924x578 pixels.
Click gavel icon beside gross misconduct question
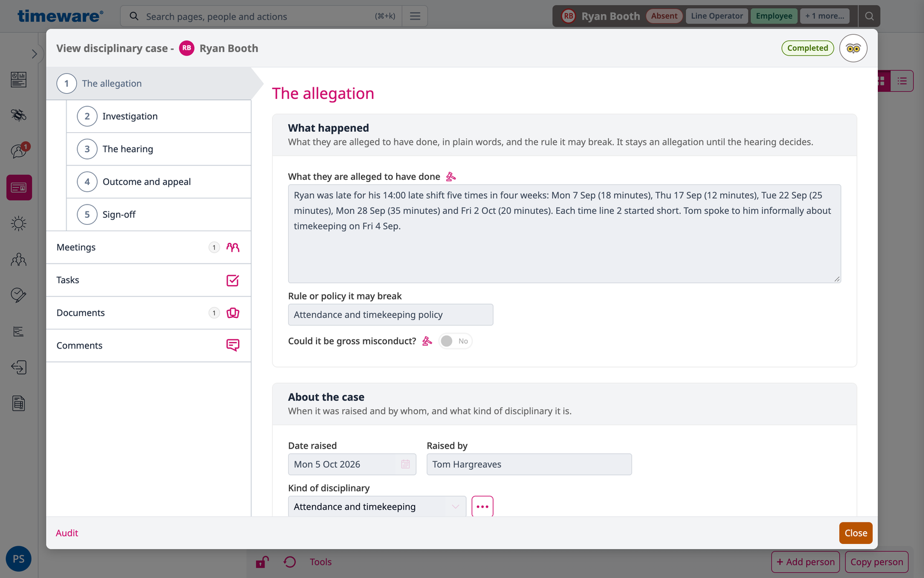[427, 341]
